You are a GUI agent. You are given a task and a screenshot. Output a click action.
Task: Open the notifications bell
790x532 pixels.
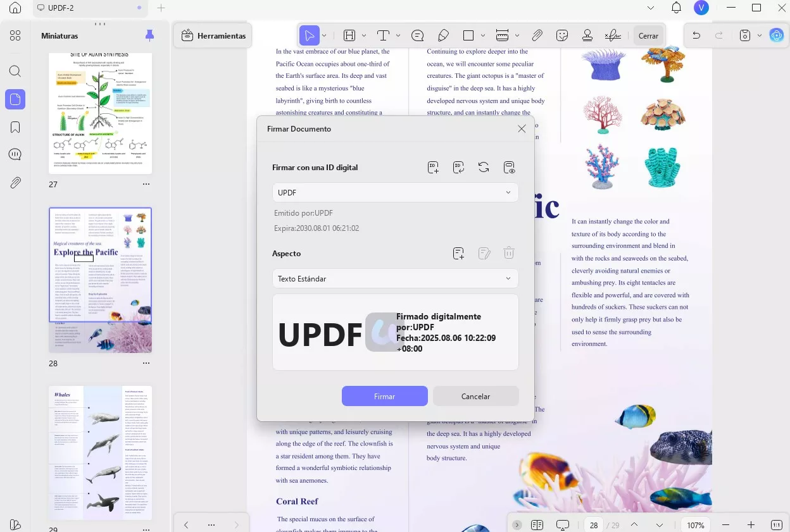676,8
